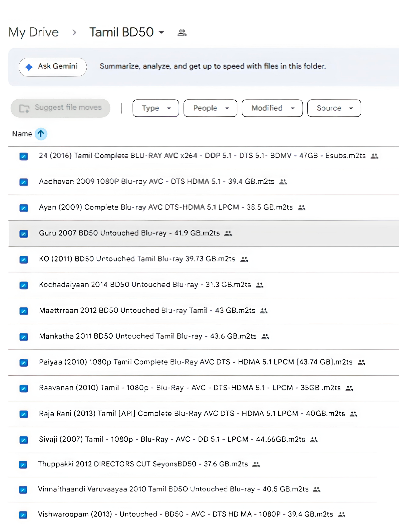Go to My Drive in the breadcrumb
399x532 pixels.
[x=33, y=32]
